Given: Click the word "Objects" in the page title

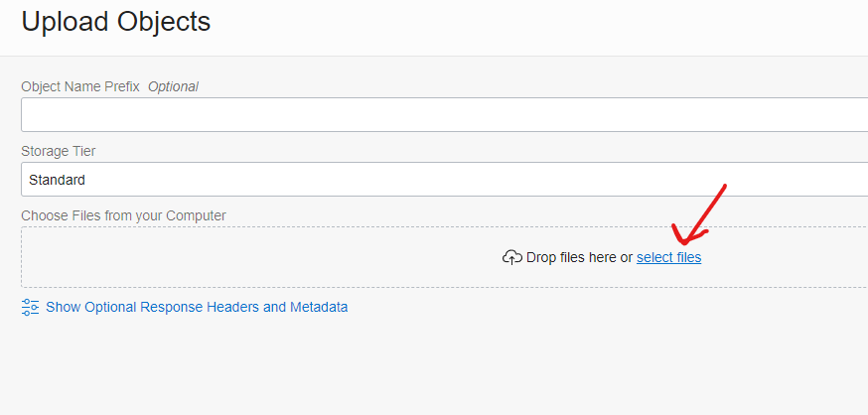Looking at the screenshot, I should click(x=160, y=22).
